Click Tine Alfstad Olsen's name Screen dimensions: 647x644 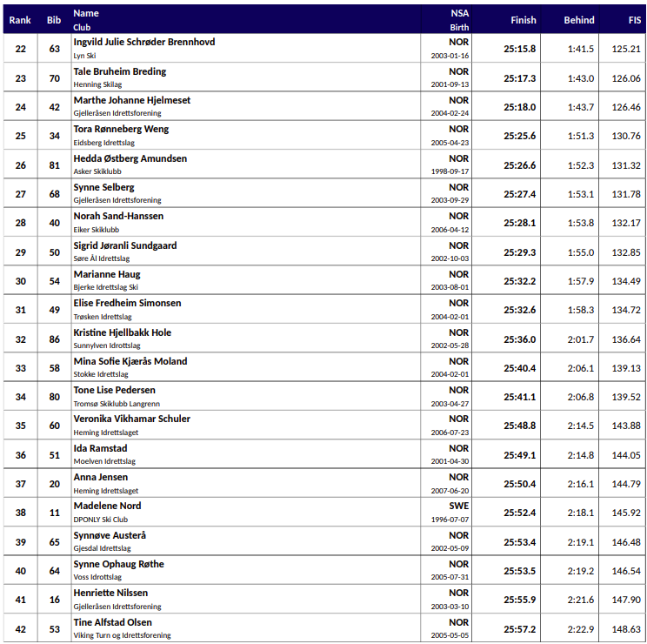tap(113, 622)
